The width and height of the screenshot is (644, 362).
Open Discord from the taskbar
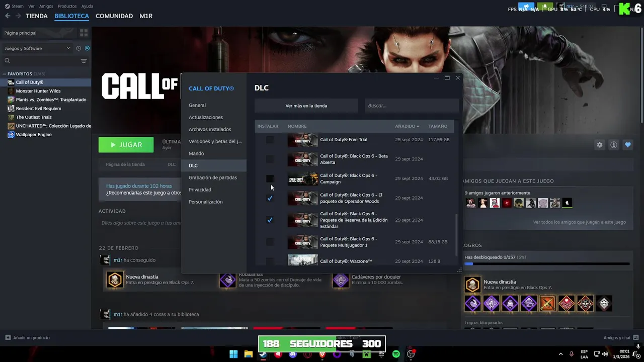(x=293, y=354)
